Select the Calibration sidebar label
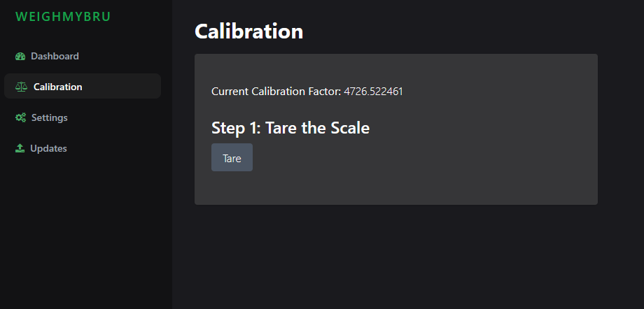The image size is (644, 309). point(57,87)
